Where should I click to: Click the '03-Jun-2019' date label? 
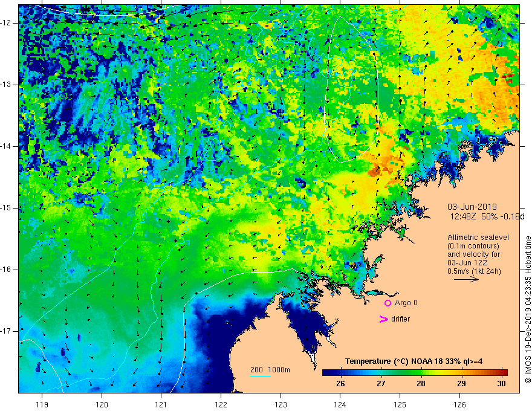472,207
